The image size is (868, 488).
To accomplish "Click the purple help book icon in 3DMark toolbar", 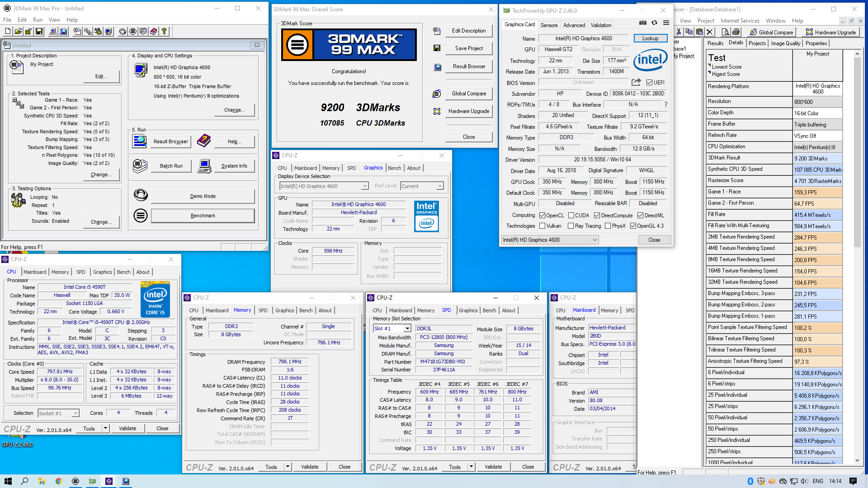I will pos(154,31).
